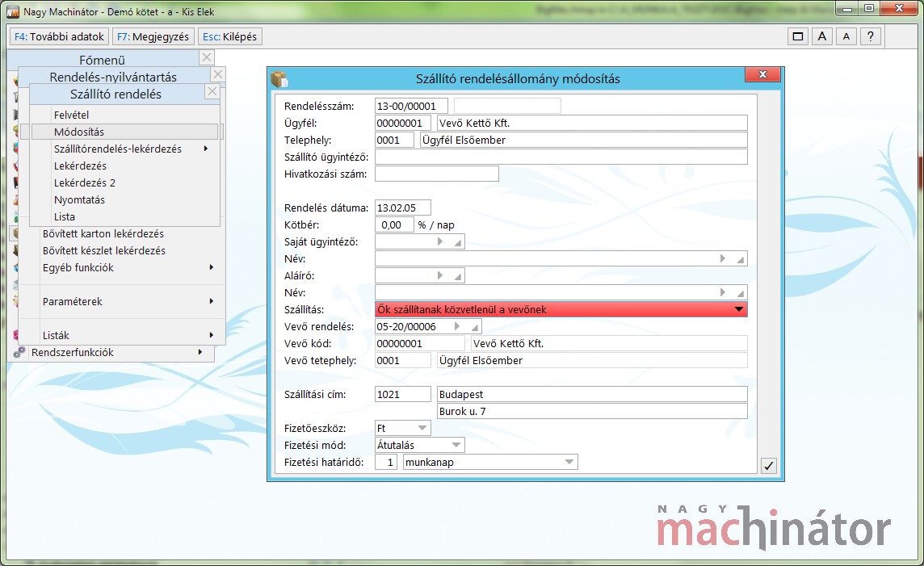The image size is (924, 566).
Task: Click Rendelés dátuma field 13.02.05
Action: [x=403, y=208]
